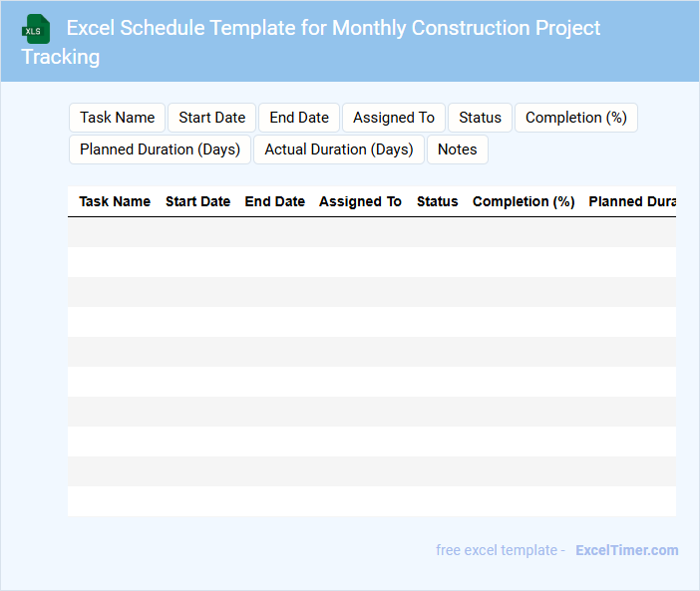Viewport: 700px width, 591px height.
Task: Select the Start Date tag button
Action: pos(211,118)
